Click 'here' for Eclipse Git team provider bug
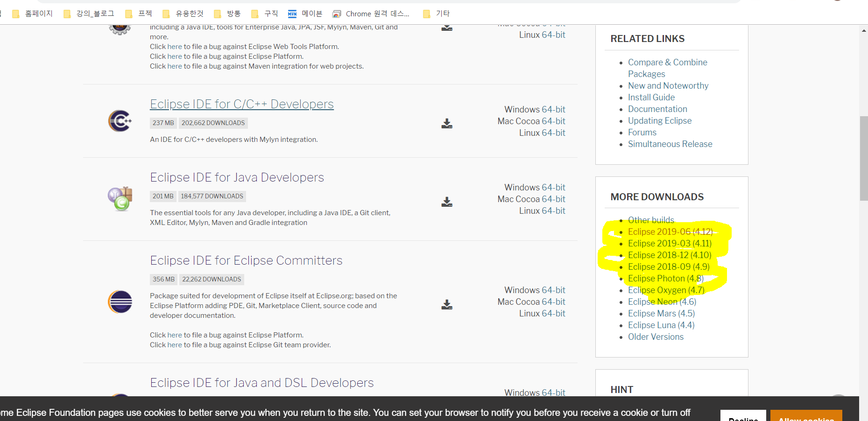 pos(175,345)
